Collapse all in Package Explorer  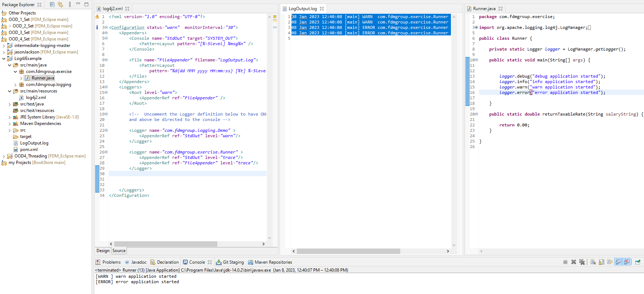tap(52, 4)
